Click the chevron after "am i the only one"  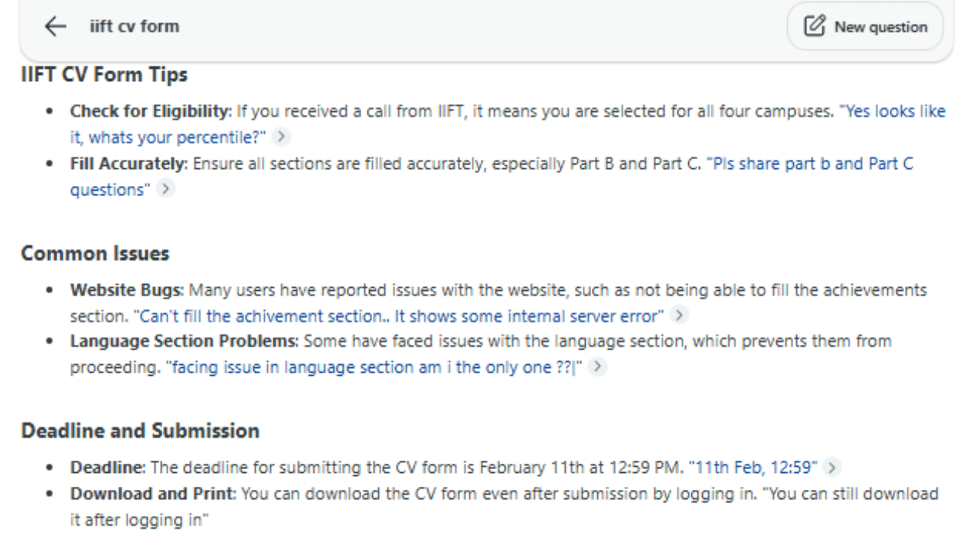click(x=597, y=367)
